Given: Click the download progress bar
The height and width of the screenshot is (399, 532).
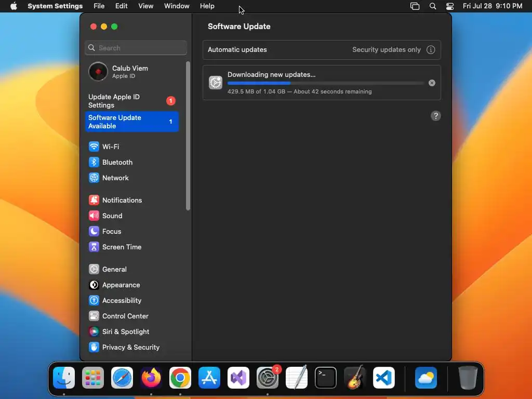Looking at the screenshot, I should click(x=325, y=83).
